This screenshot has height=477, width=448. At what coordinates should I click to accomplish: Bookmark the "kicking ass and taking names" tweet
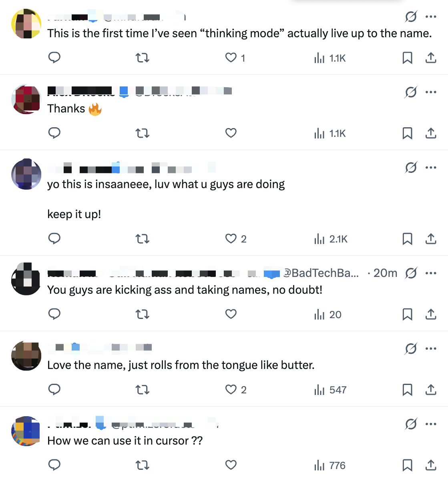[407, 315]
